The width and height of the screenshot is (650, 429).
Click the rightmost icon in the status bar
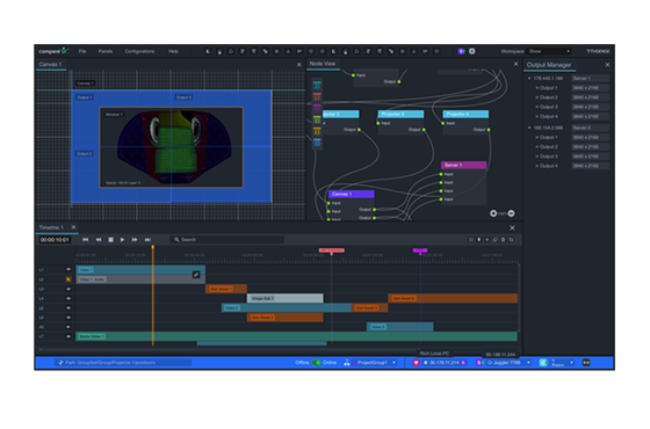click(x=586, y=363)
